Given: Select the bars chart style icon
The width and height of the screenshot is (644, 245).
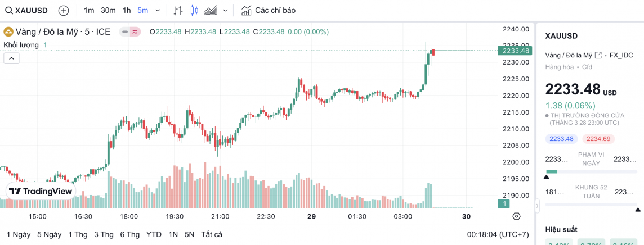Looking at the screenshot, I should pyautogui.click(x=178, y=11).
